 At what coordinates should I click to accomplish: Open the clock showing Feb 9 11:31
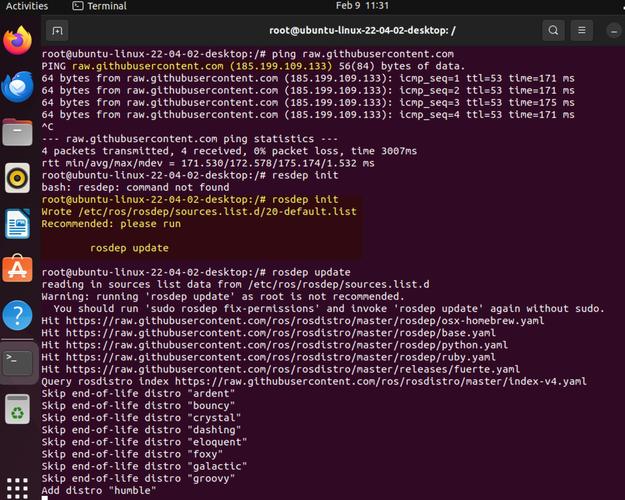click(362, 6)
